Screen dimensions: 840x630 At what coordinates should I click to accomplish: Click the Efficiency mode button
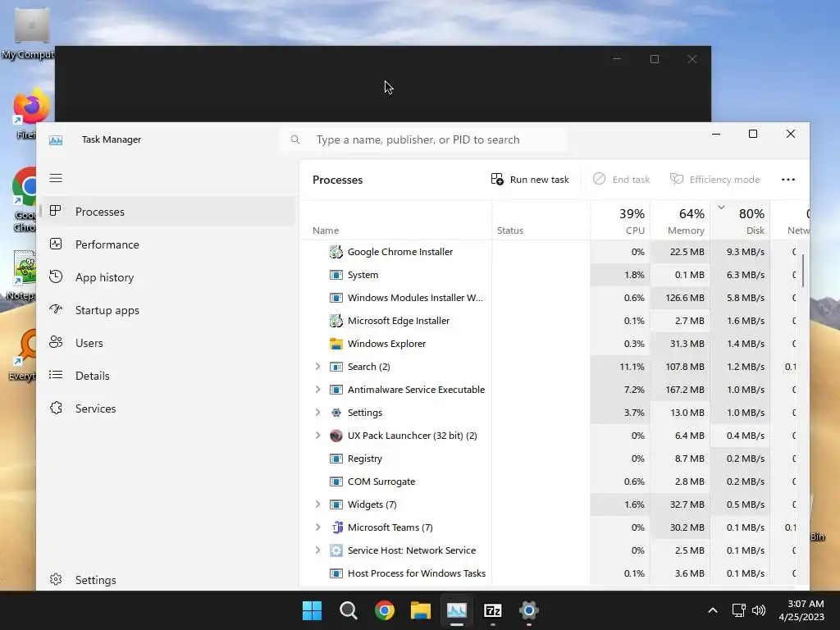pos(714,180)
